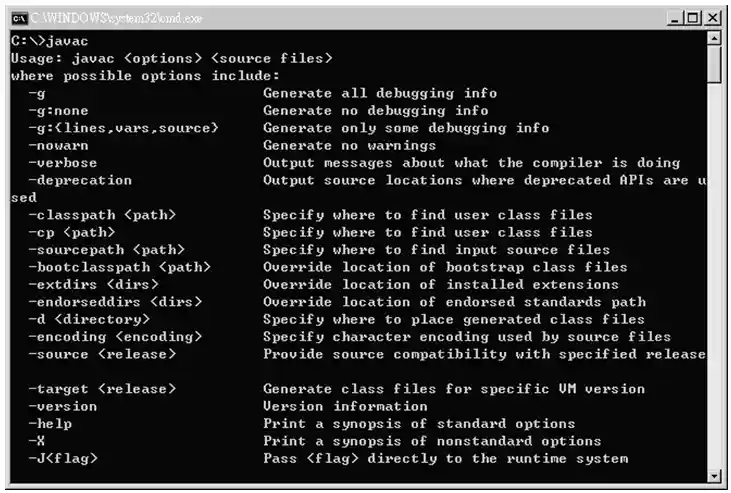Click the '-nowarn' option text

(x=60, y=145)
